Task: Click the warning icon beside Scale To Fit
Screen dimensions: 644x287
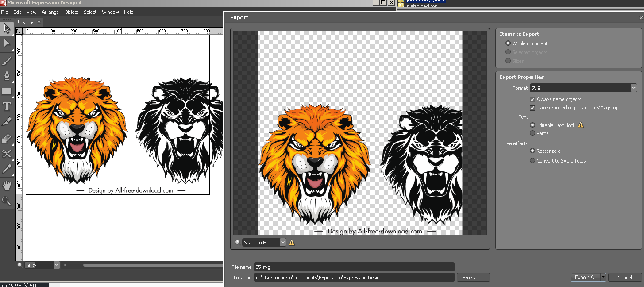Action: click(292, 242)
